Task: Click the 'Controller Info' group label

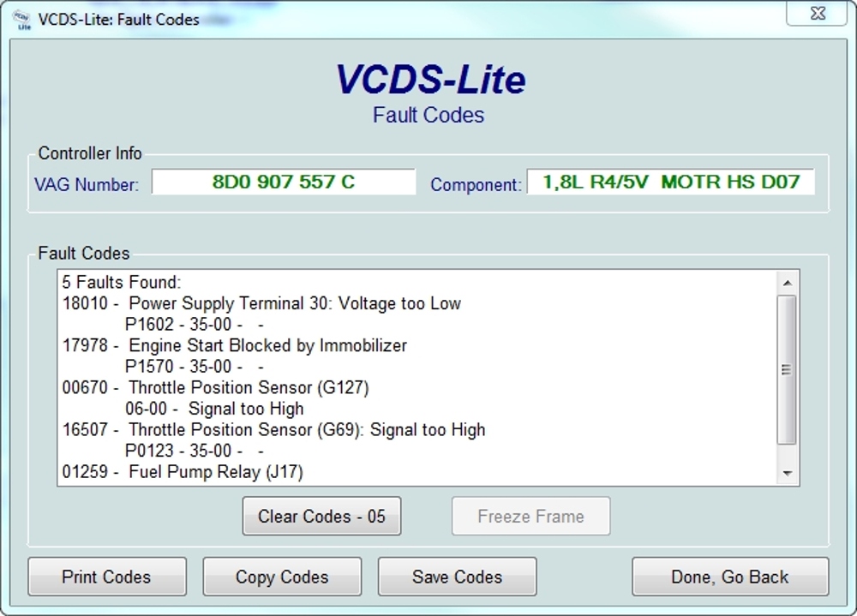Action: tap(90, 153)
